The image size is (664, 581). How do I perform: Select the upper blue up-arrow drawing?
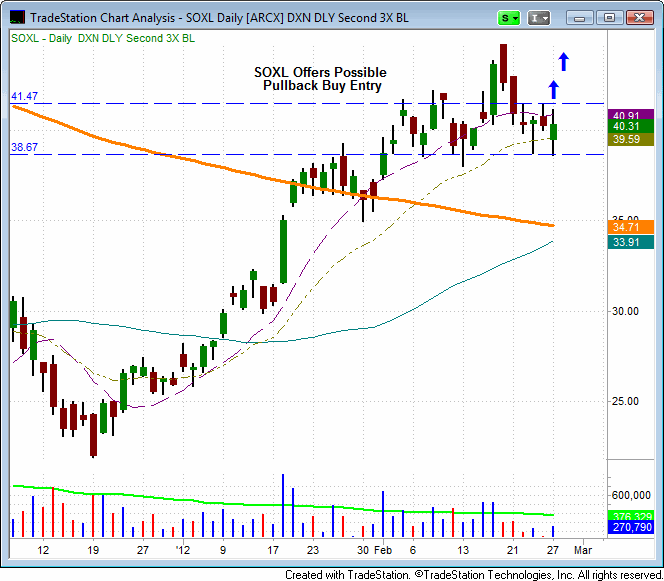click(563, 61)
